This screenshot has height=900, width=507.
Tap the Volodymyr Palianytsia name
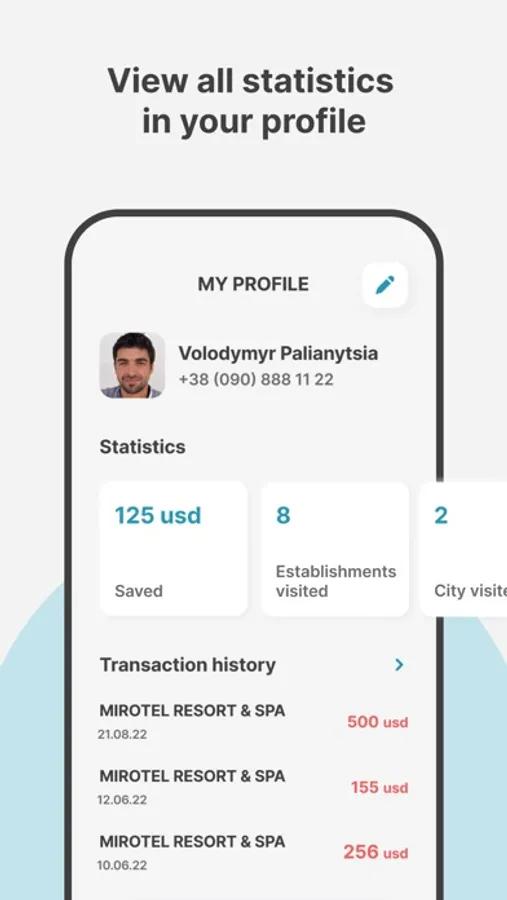click(x=278, y=353)
